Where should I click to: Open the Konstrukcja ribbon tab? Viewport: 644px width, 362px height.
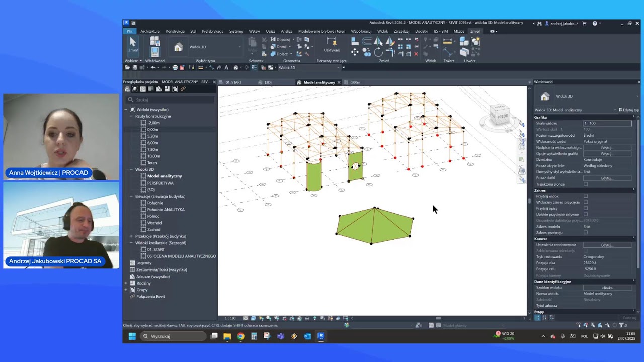click(175, 31)
